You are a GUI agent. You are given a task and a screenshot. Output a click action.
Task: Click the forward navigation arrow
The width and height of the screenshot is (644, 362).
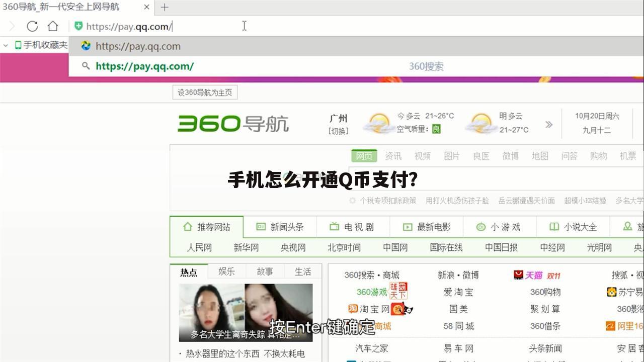(x=12, y=26)
